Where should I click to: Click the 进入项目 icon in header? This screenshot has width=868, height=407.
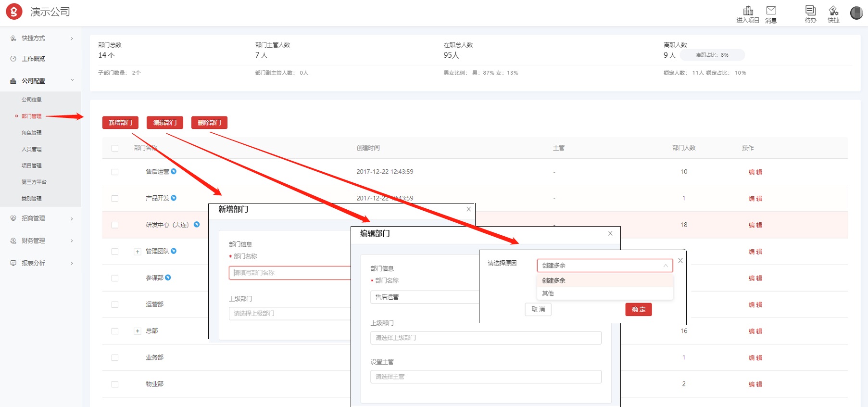pos(748,11)
